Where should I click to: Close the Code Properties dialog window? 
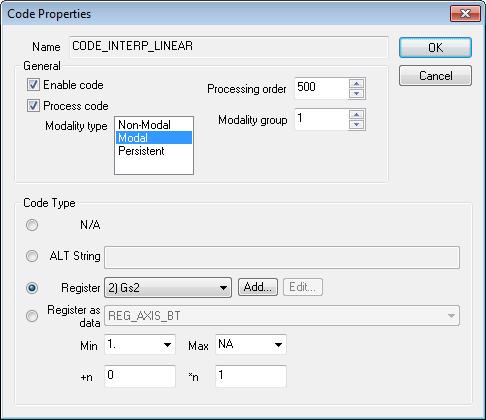coord(465,14)
